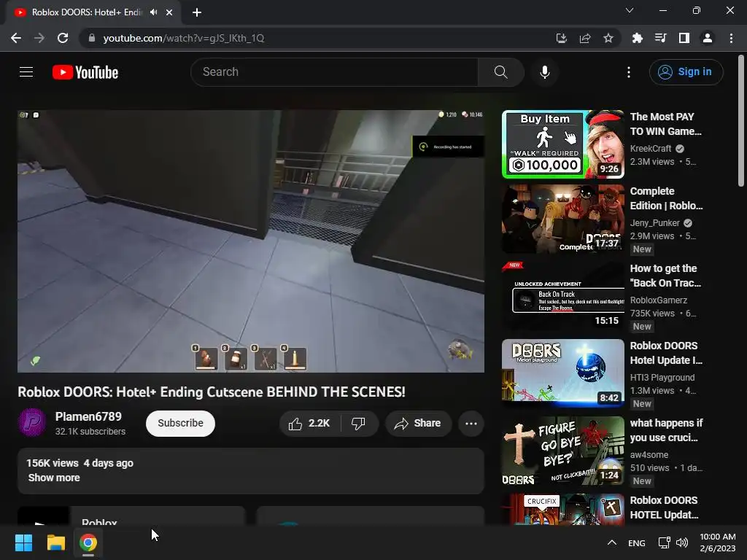
Task: Click KreekCraft channel name
Action: pos(650,149)
